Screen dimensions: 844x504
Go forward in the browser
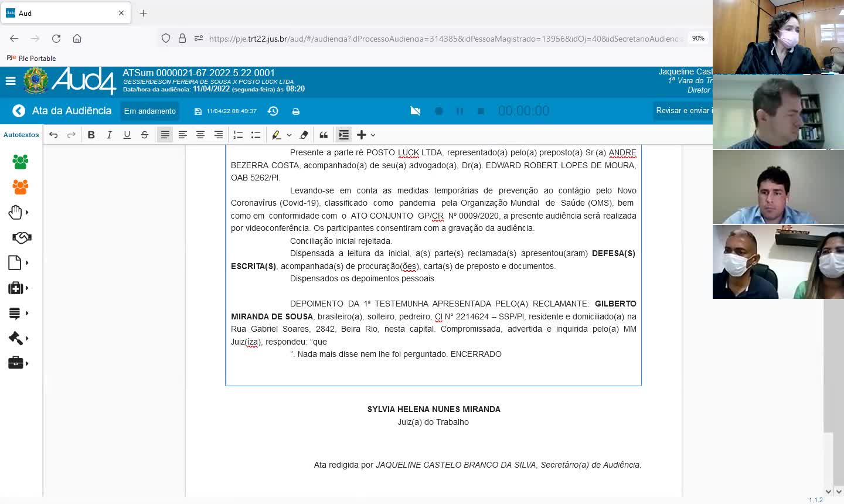pyautogui.click(x=35, y=39)
